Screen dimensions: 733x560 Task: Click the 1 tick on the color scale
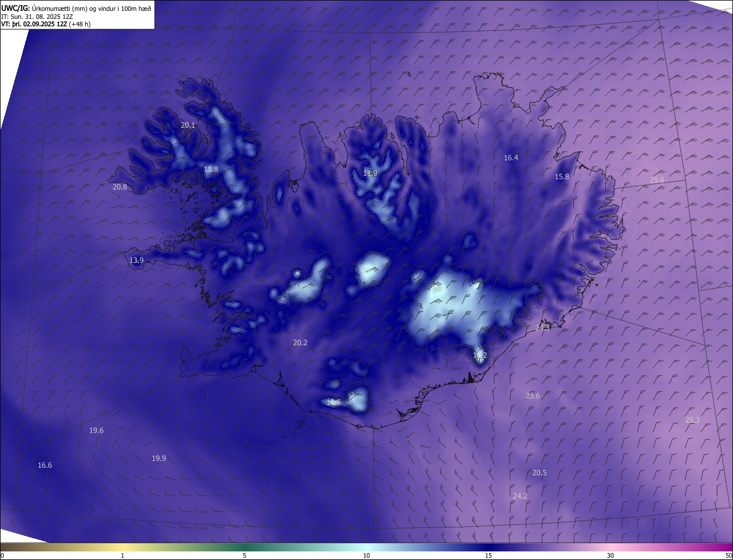click(x=123, y=555)
